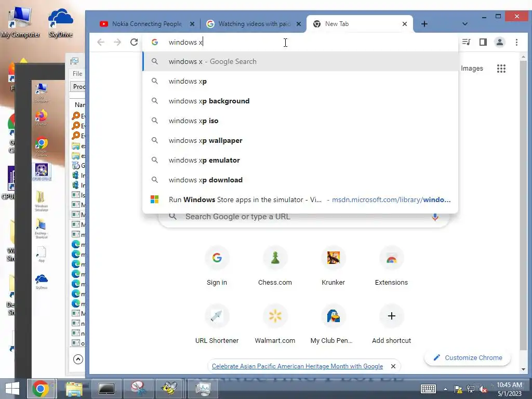Open URL Shortener shortcut

click(217, 324)
